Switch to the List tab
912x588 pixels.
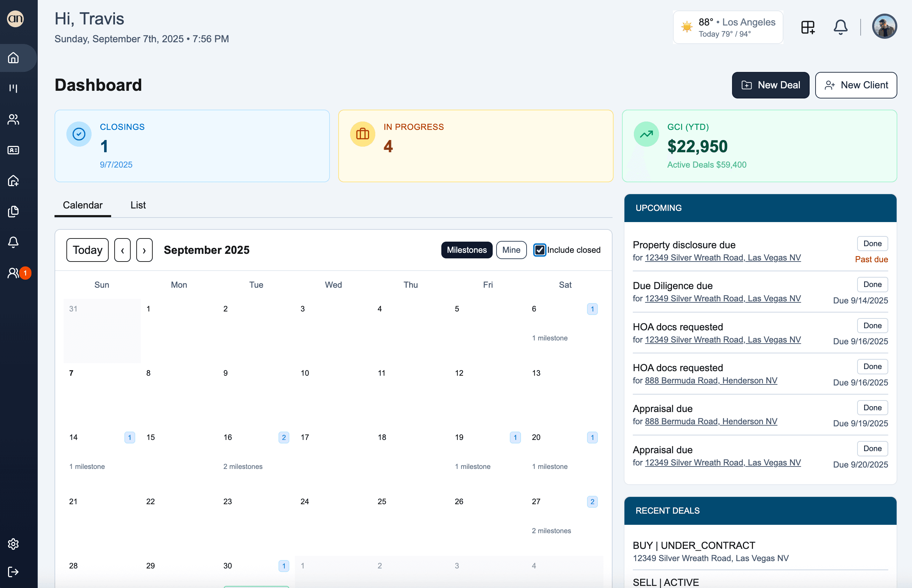click(x=138, y=205)
